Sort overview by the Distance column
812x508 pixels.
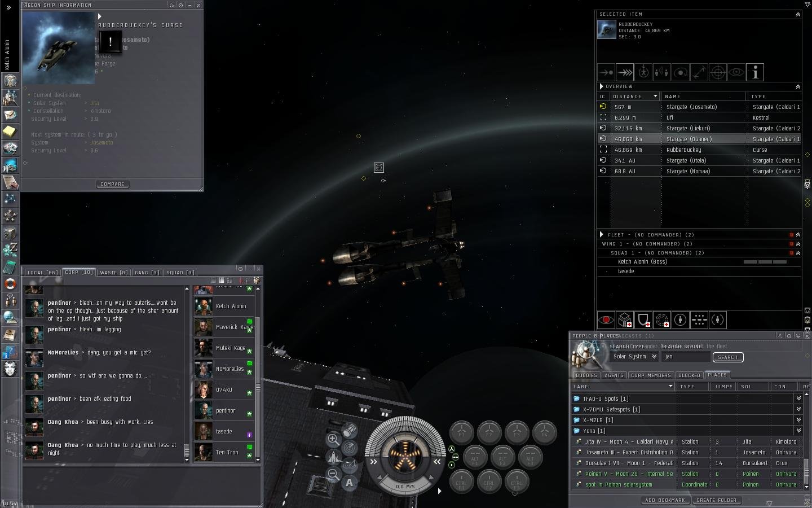[x=635, y=97]
